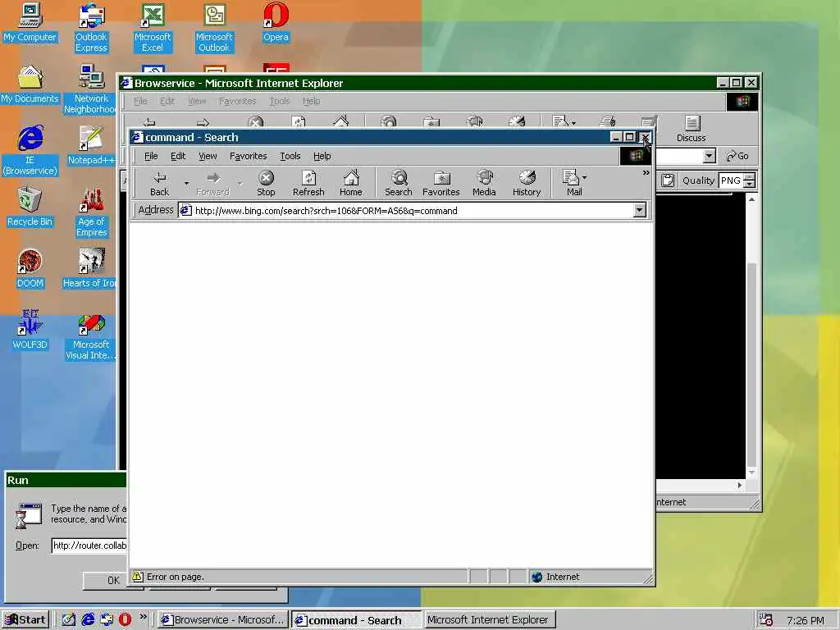Open the History toolbar button
The height and width of the screenshot is (630, 840).
click(x=527, y=183)
